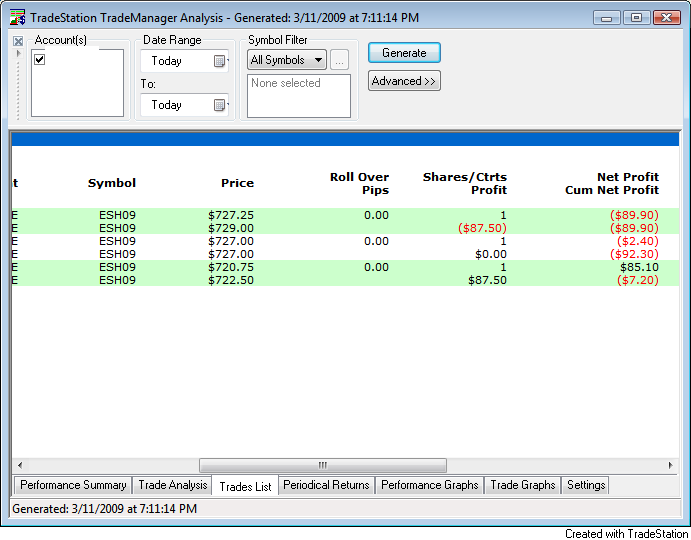Click the None selected symbol list box

pyautogui.click(x=299, y=96)
